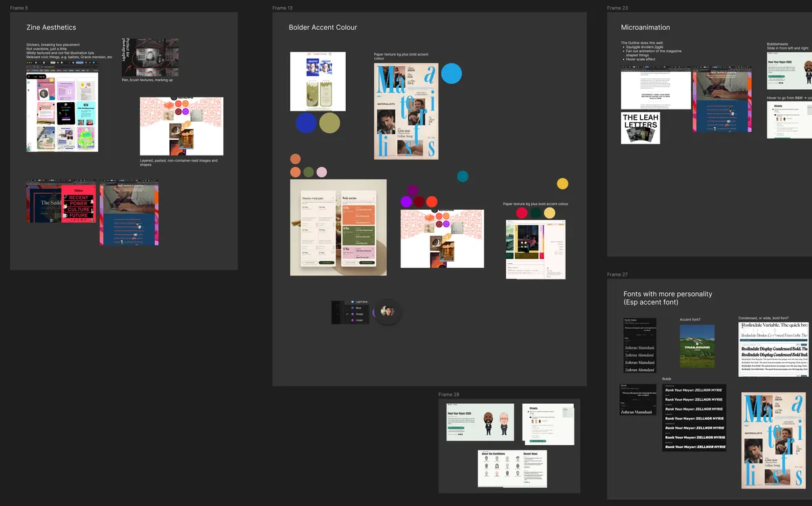This screenshot has width=812, height=506.
Task: Select the Frame 5 label
Action: click(x=18, y=8)
